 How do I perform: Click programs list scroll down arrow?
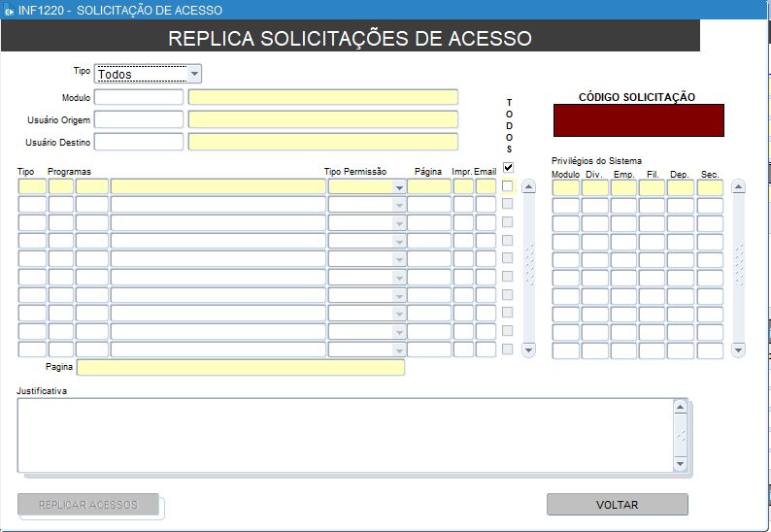pyautogui.click(x=528, y=350)
